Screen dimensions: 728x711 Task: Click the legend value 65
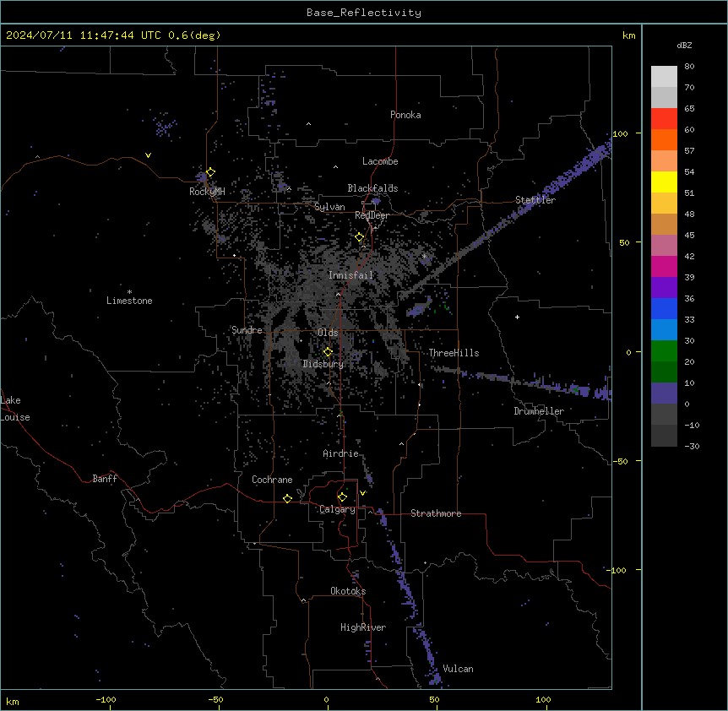coord(689,108)
